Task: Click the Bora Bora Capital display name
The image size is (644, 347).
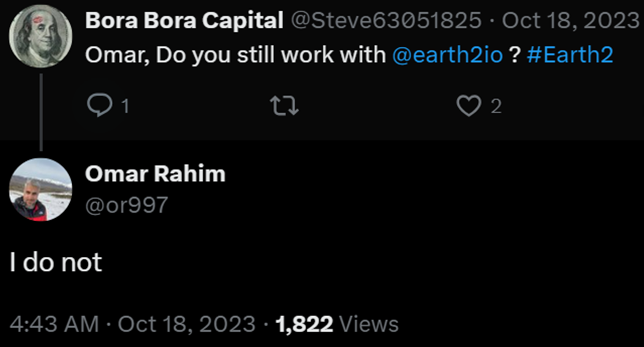Action: pyautogui.click(x=184, y=21)
